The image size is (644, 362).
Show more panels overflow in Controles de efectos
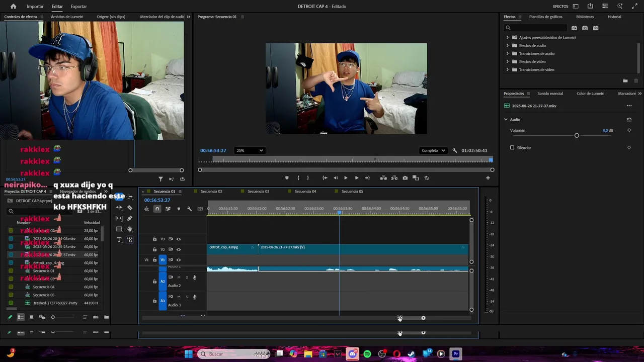pyautogui.click(x=189, y=17)
